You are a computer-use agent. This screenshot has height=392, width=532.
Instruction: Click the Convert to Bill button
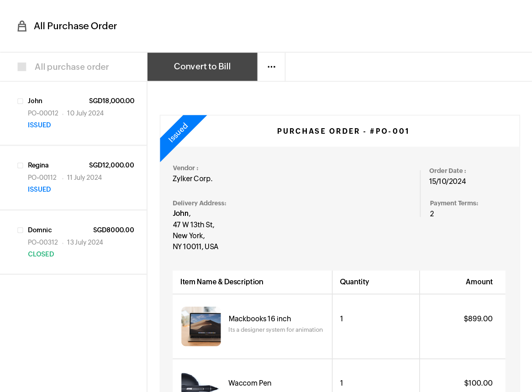click(202, 67)
